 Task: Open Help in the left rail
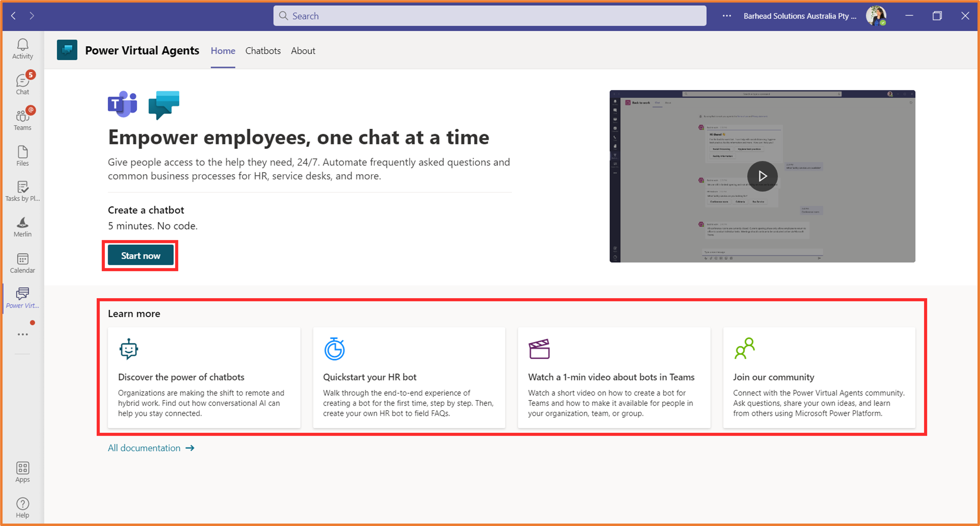22,507
